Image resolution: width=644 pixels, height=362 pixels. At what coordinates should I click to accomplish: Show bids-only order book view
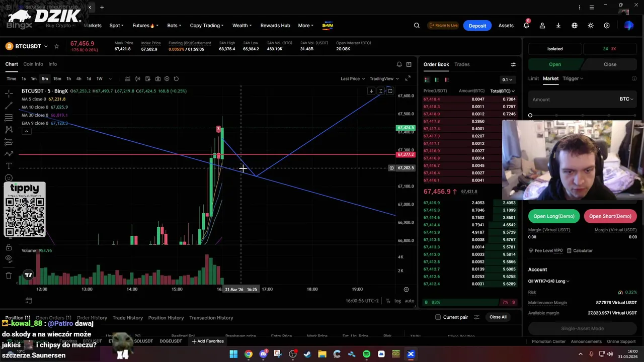pos(437,79)
